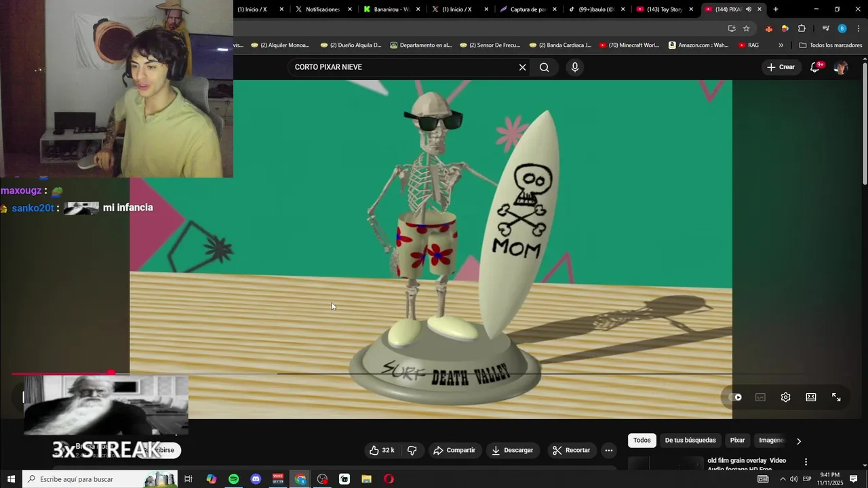The image size is (868, 488).
Task: Open the RAG bookmark
Action: click(749, 45)
